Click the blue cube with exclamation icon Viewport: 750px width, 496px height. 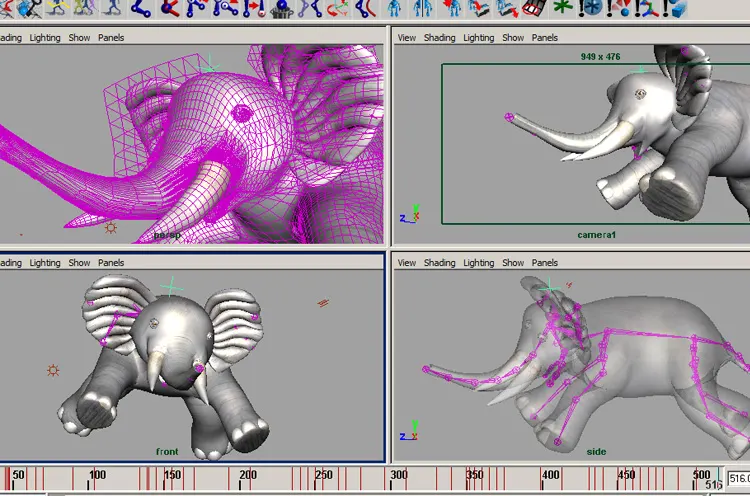tap(674, 9)
